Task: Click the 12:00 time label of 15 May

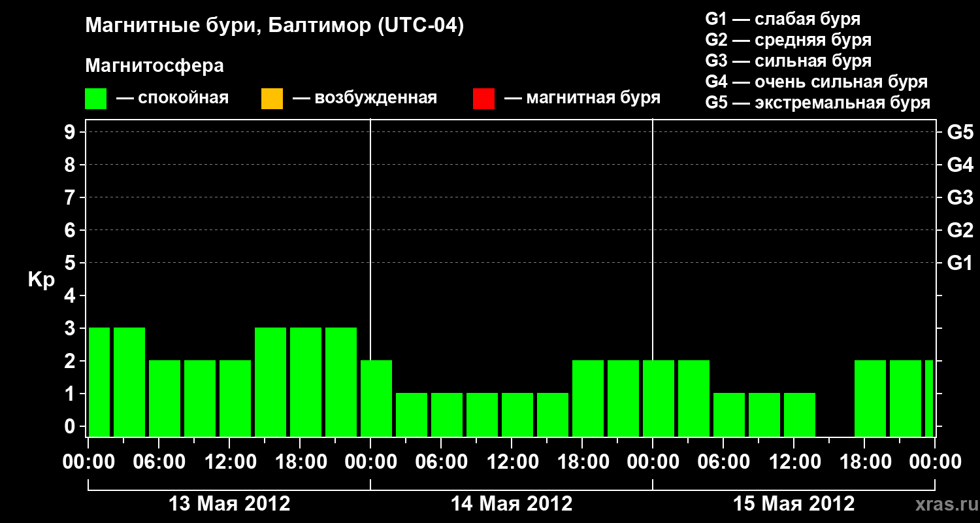Action: point(794,462)
